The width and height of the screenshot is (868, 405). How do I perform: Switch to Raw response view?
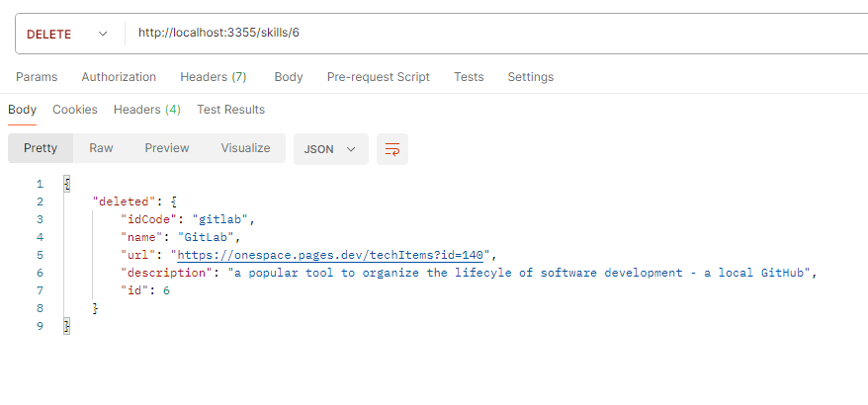click(101, 148)
